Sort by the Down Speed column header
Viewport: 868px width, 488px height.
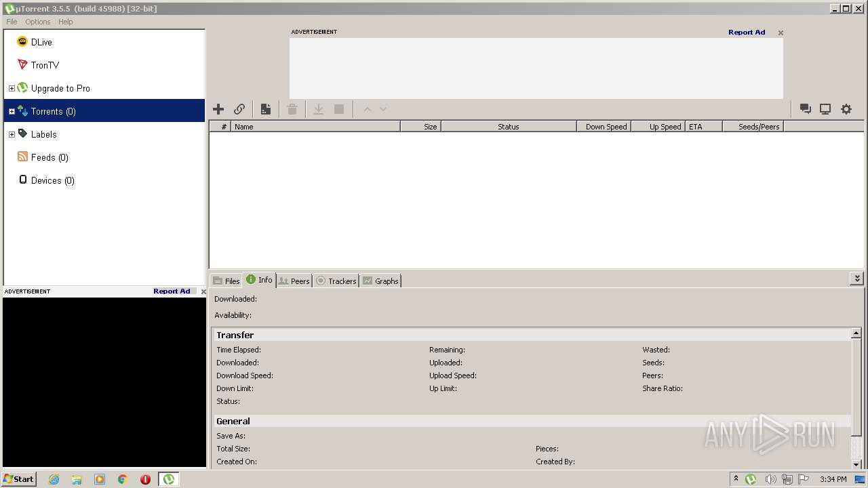pyautogui.click(x=604, y=127)
